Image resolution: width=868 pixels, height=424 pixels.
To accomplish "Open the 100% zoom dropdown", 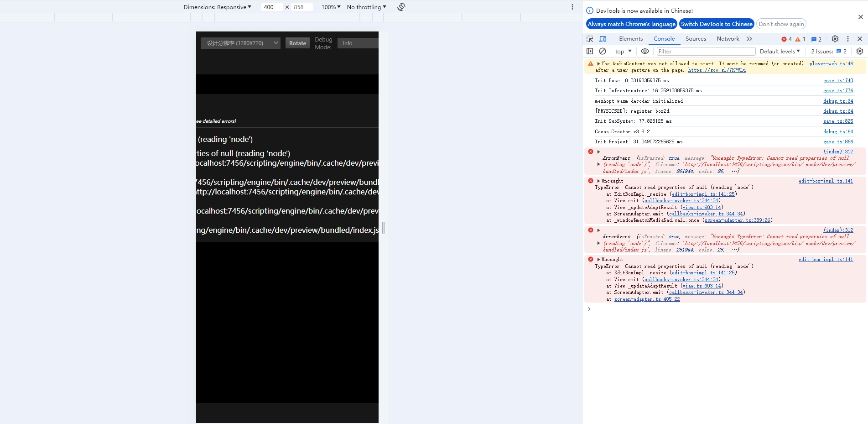I will (x=331, y=7).
